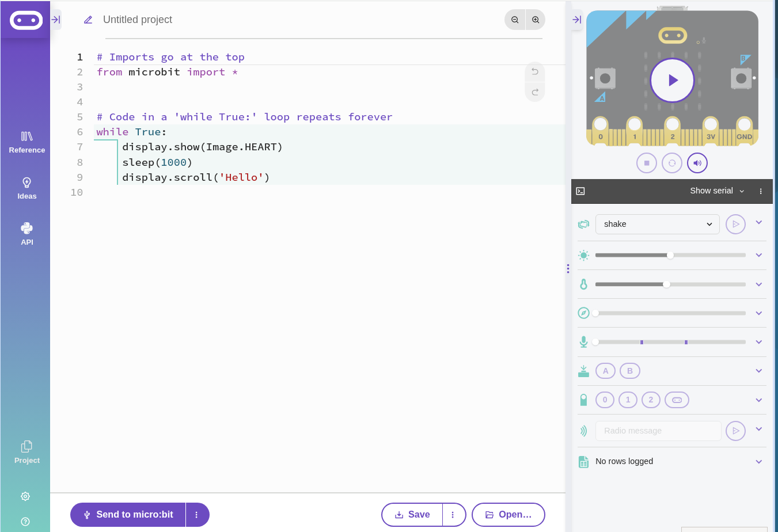Open the Reference tab in sidebar
Image resolution: width=778 pixels, height=532 pixels.
(26, 142)
